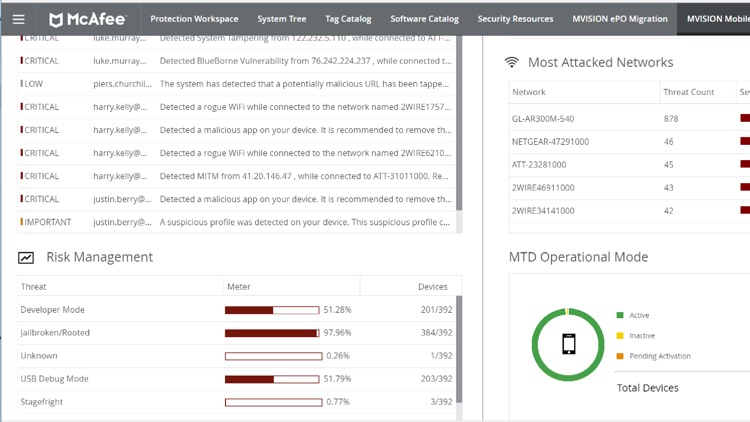The image size is (750, 422).
Task: Click the MTD Operational Mode heading
Action: pos(578,257)
